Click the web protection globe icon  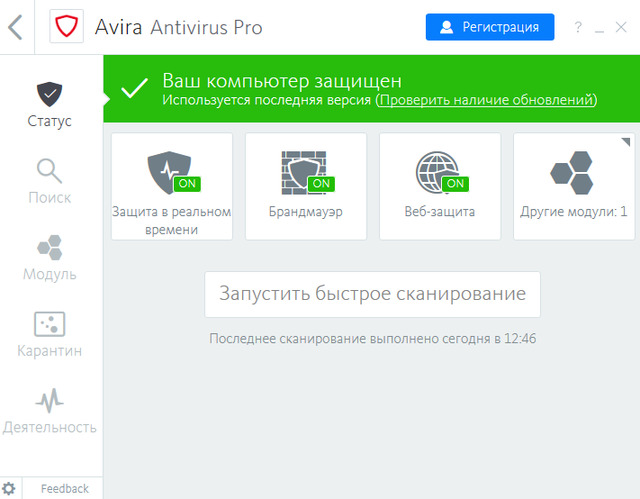(x=437, y=172)
